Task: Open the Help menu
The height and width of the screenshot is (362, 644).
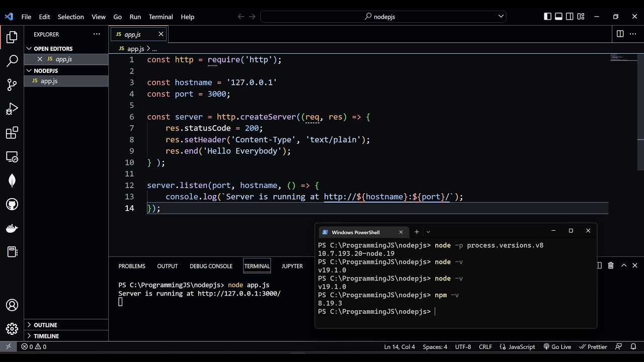Action: [x=187, y=17]
